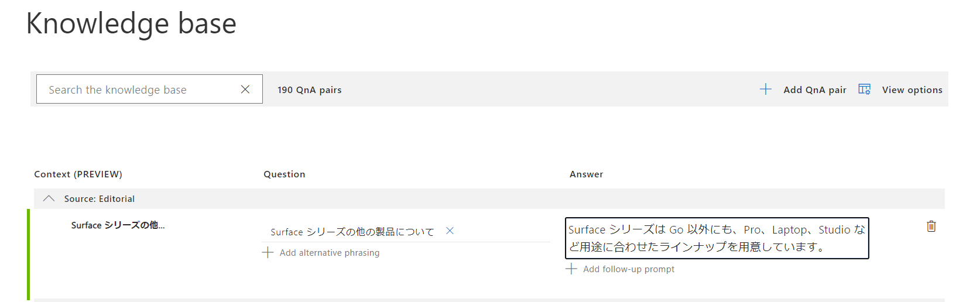Click the Answer column header
Image resolution: width=980 pixels, height=302 pixels.
[586, 174]
